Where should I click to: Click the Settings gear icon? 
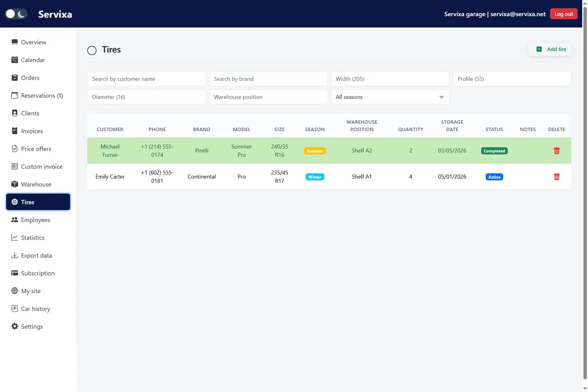click(x=15, y=326)
